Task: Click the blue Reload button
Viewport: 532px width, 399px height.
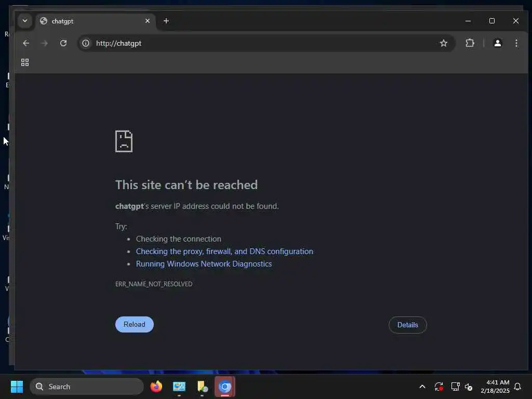Action: tap(135, 324)
